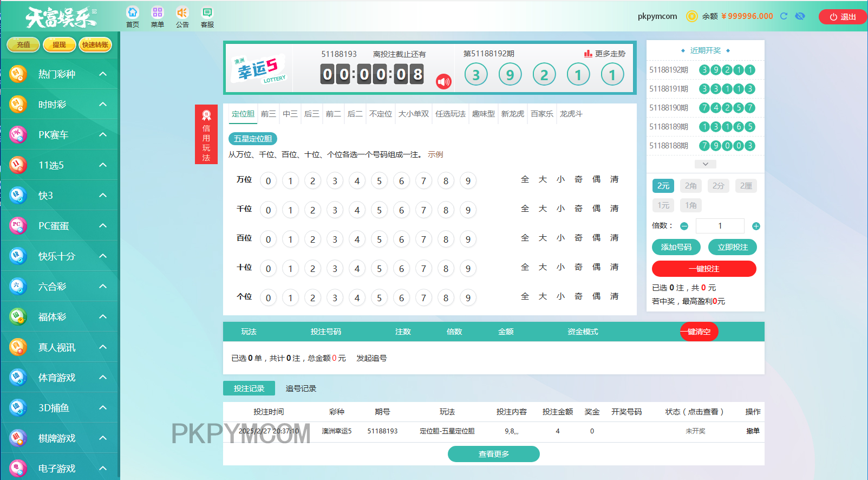Click the 快3 sidebar icon

[18, 195]
